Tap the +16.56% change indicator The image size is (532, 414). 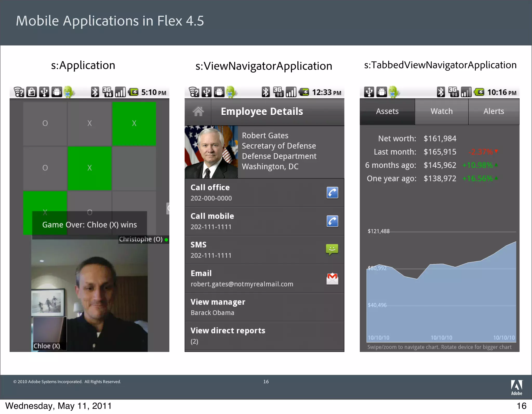pos(480,179)
